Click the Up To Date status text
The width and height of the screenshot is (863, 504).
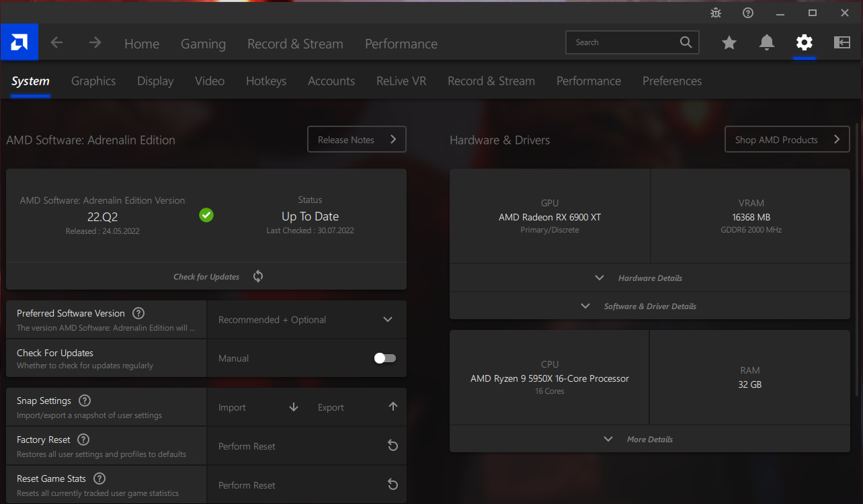point(310,216)
